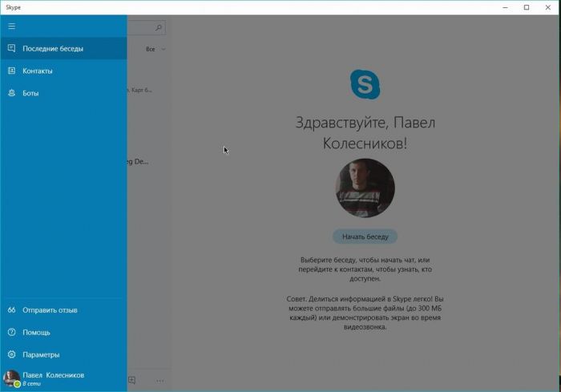Click the Помощь question mark icon

pyautogui.click(x=11, y=333)
